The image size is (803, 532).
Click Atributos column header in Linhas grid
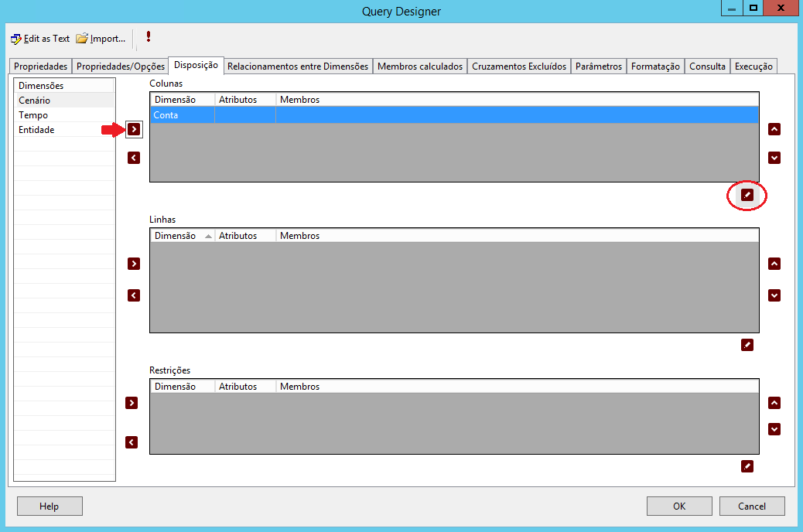click(245, 236)
